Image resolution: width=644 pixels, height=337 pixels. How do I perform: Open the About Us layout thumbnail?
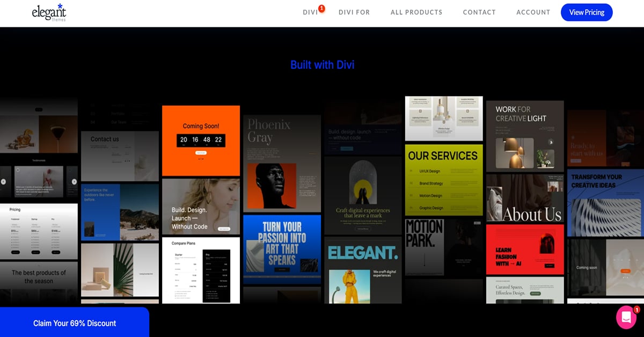click(x=525, y=198)
